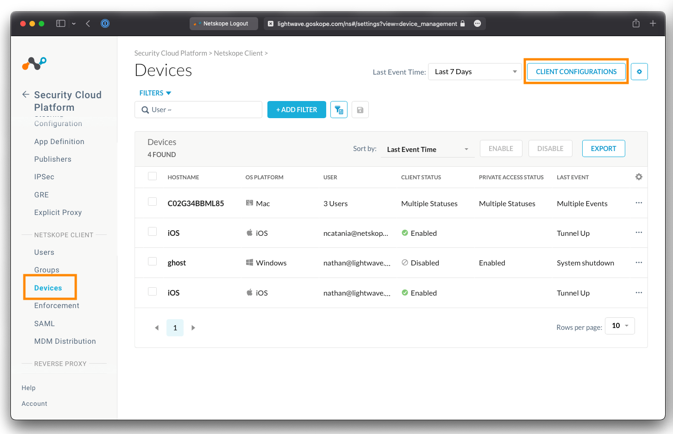Click hostname C02G34BBML85

(196, 203)
